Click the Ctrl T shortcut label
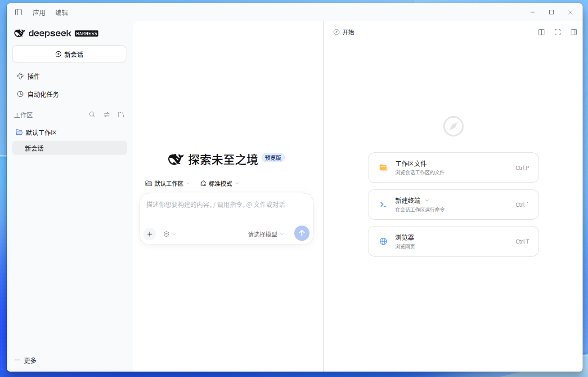Screen dimensions: 588x377 click(x=522, y=241)
